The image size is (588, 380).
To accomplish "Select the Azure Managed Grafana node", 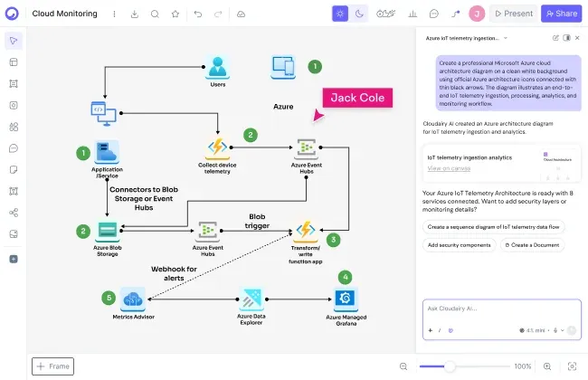I will pos(346,307).
